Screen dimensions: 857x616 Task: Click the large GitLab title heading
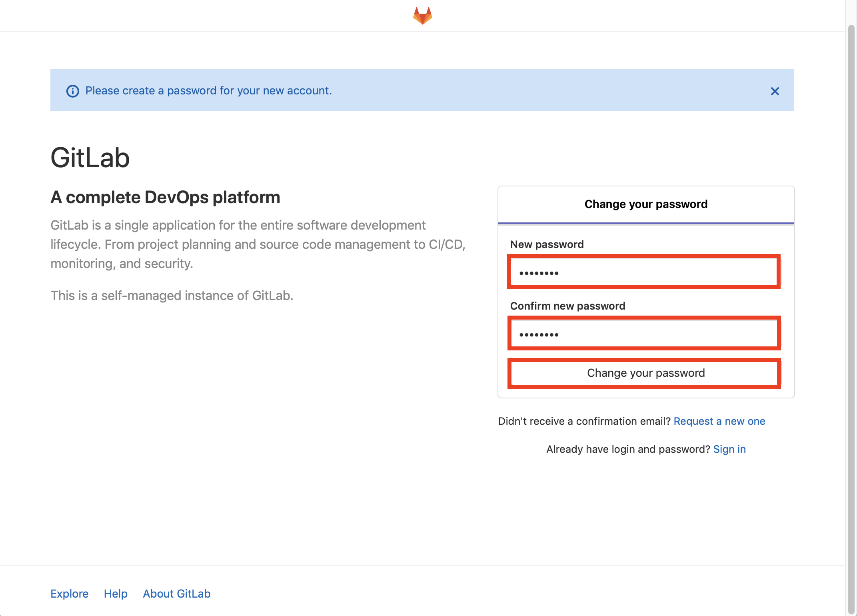[x=90, y=158]
